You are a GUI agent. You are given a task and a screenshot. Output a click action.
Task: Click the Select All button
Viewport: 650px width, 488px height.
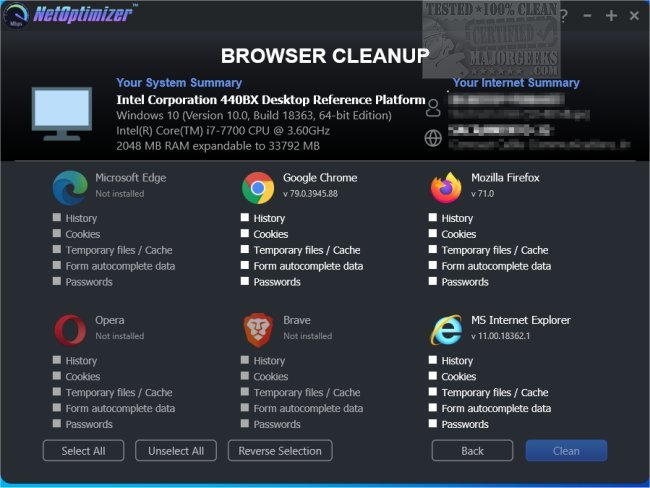tap(83, 450)
